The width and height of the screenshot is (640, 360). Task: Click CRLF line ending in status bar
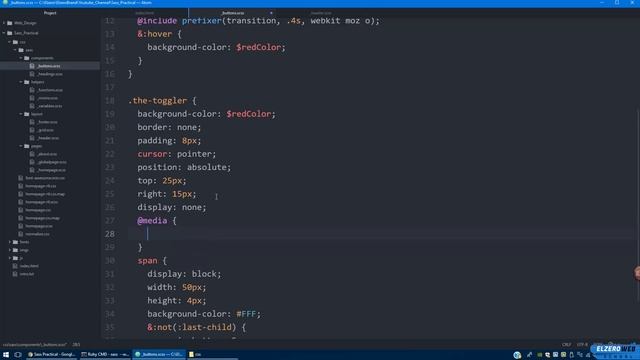pyautogui.click(x=566, y=345)
